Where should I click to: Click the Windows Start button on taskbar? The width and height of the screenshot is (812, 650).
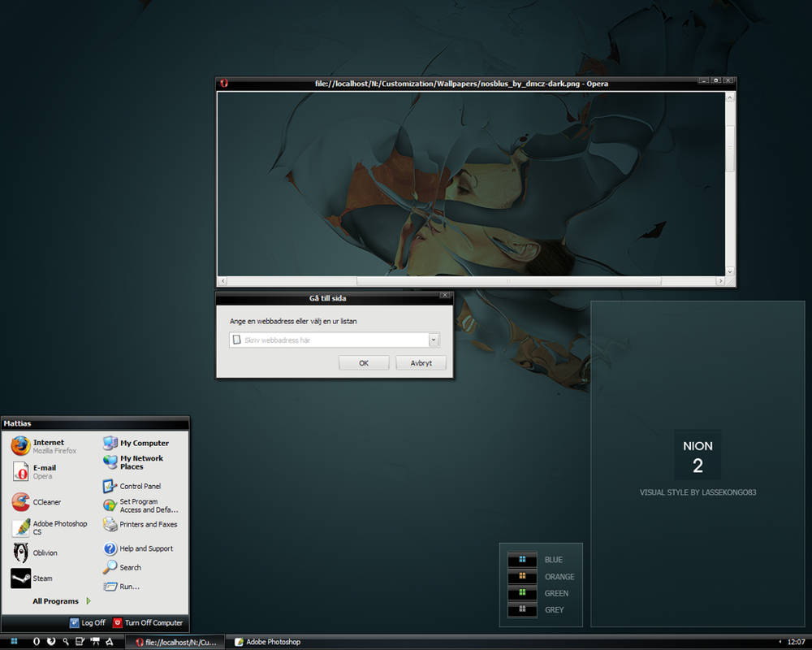pos(15,642)
